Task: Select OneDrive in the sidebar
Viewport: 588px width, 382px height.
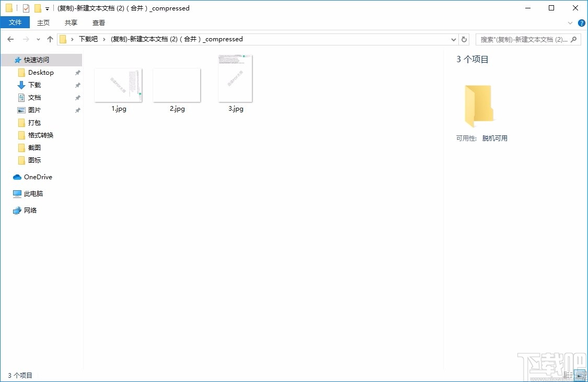Action: click(37, 177)
